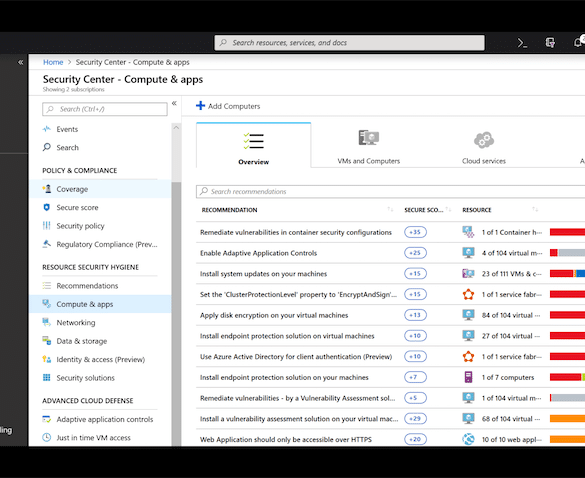Collapse the Security Center side menu
The width and height of the screenshot is (585, 478).
click(174, 103)
